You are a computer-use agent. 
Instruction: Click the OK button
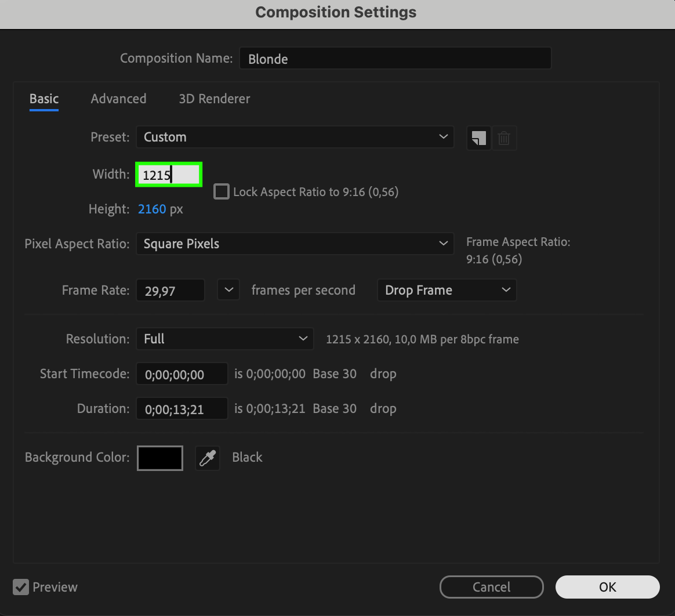607,587
